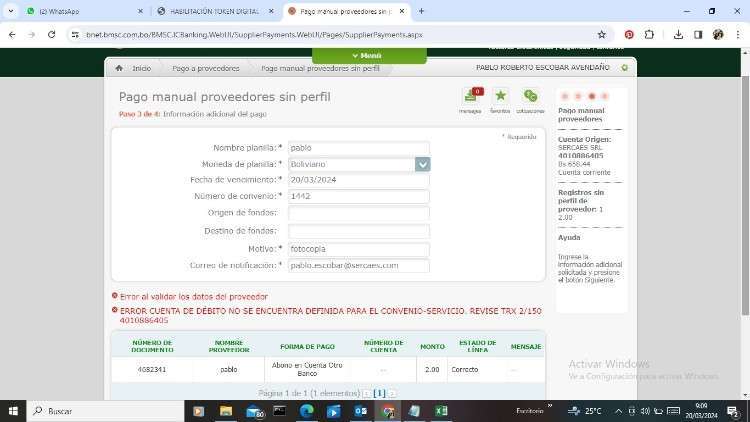Click the taskbar clock and date
The height and width of the screenshot is (422, 750).
(701, 411)
